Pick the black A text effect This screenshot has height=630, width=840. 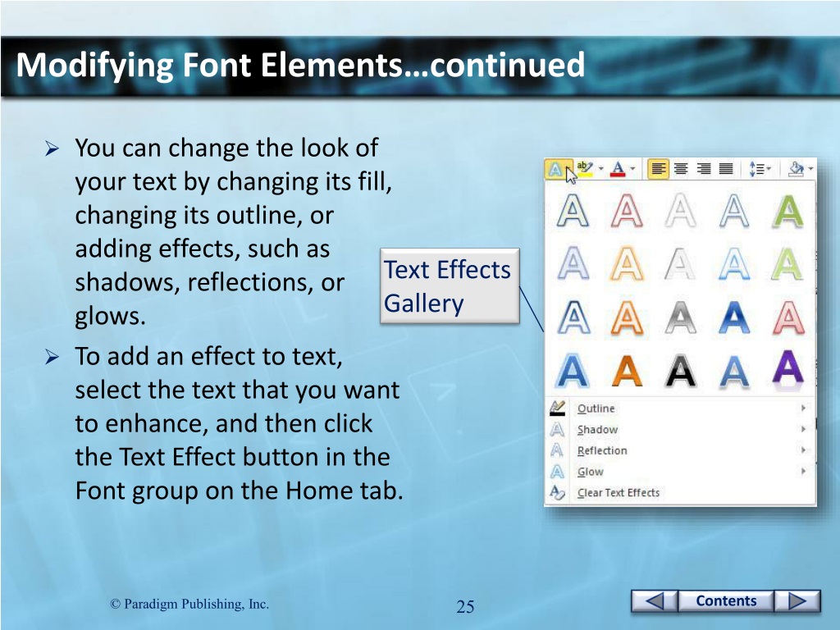click(x=680, y=370)
